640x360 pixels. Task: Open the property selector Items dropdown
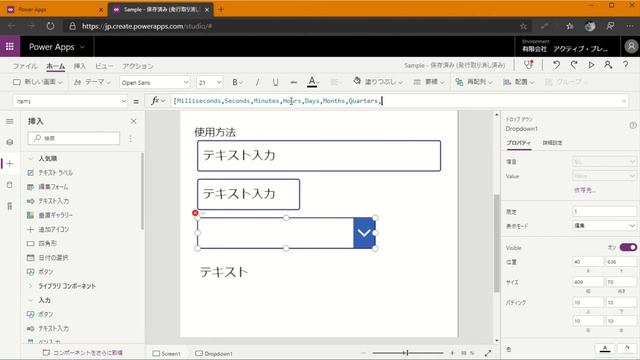click(x=71, y=101)
